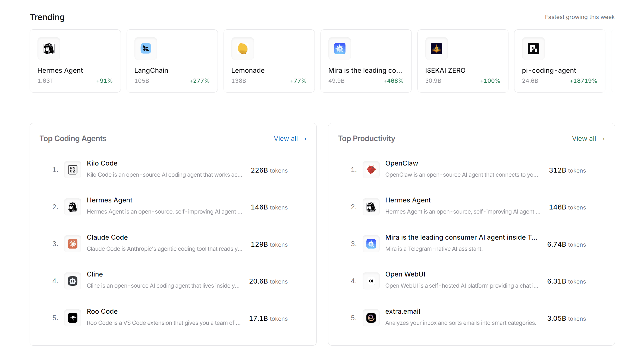The width and height of the screenshot is (644, 356).
Task: Select the Roo Code kangaroo icon
Action: pyautogui.click(x=73, y=318)
